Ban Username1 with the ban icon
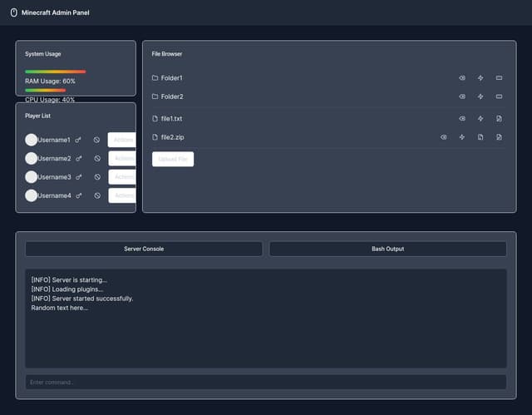The width and height of the screenshot is (532, 415). pos(96,140)
